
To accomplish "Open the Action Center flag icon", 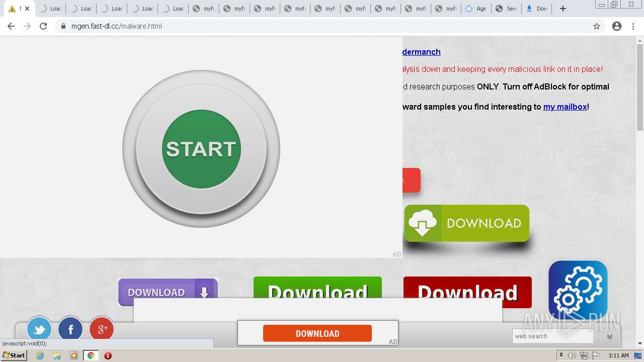I will coord(596,355).
